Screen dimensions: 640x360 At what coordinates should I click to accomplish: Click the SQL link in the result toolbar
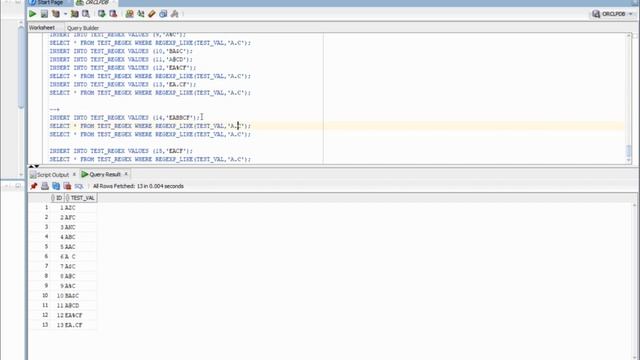click(79, 186)
